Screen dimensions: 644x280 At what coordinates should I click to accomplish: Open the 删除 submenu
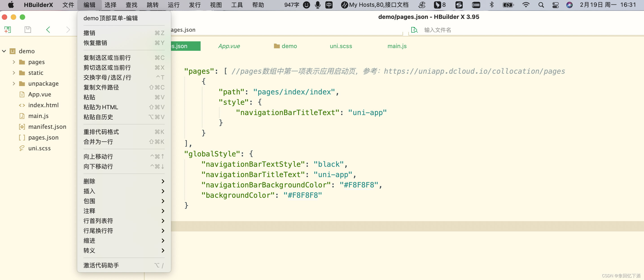(x=124, y=181)
